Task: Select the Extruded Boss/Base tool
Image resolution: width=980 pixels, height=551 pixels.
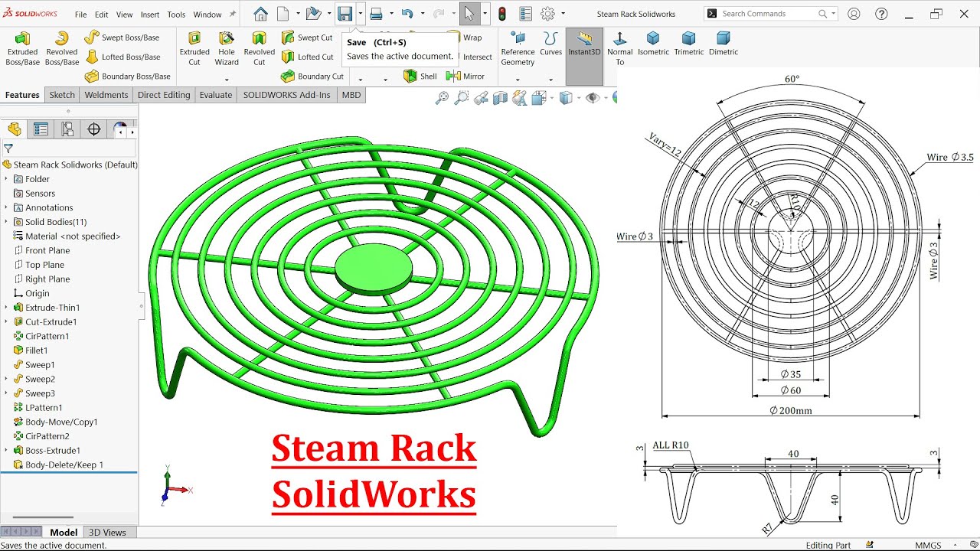Action: coord(22,49)
